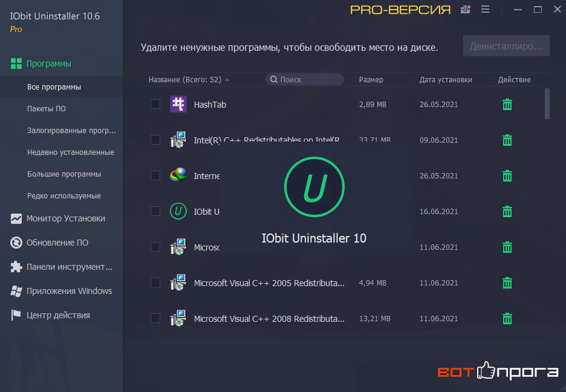
Task: Tick the checkbox of Microsoft row dated 11.06.2021 without size
Action: click(x=155, y=247)
